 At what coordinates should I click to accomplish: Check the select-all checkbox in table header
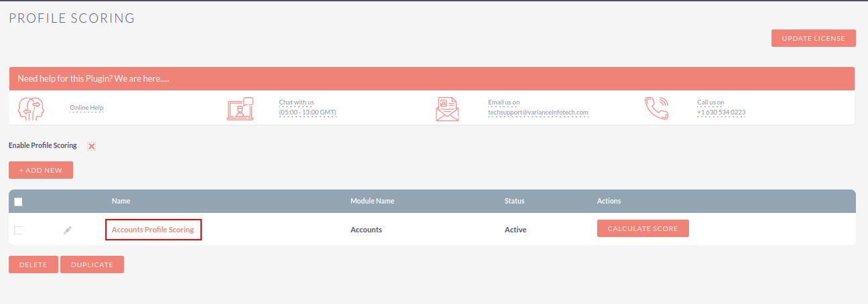[18, 202]
